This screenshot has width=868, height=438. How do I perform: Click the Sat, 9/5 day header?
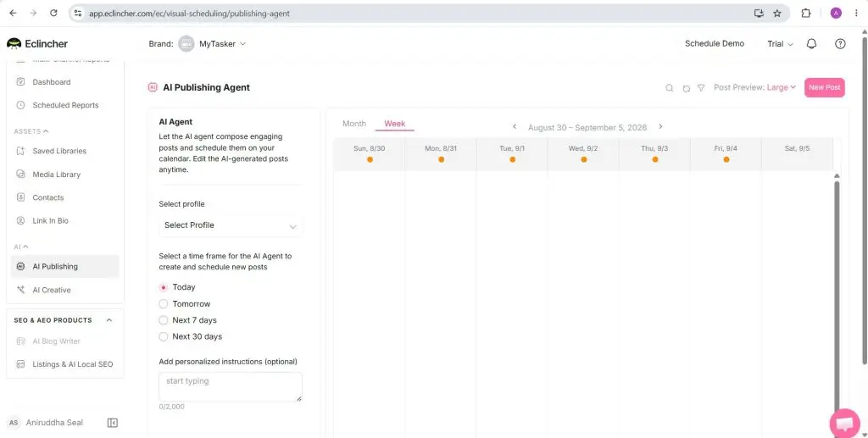pos(797,154)
